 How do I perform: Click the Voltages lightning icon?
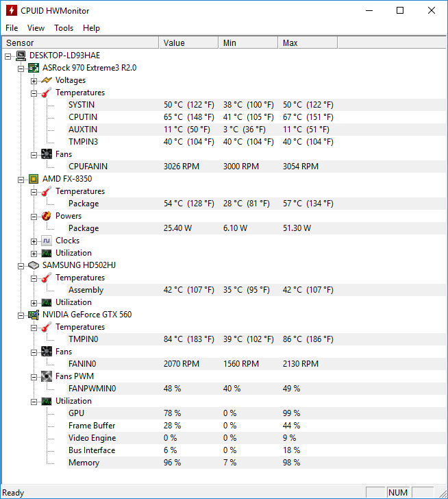tap(47, 80)
